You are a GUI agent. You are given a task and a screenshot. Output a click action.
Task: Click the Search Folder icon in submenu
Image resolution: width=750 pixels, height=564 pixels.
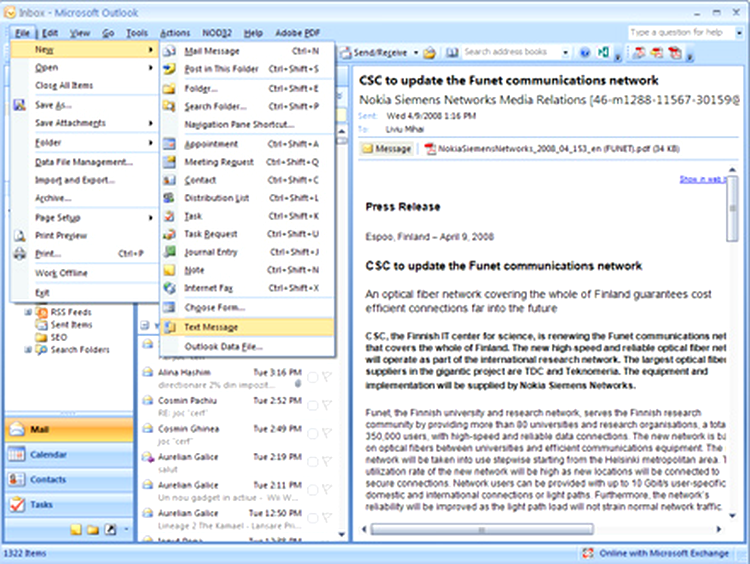click(x=169, y=106)
